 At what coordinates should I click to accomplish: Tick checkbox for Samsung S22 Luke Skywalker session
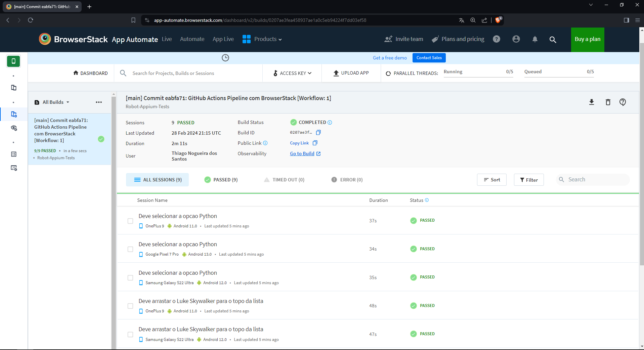[x=130, y=335]
